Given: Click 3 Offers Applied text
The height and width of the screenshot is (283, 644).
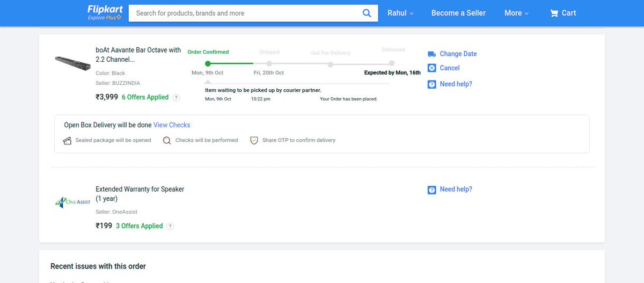Looking at the screenshot, I should 140,226.
